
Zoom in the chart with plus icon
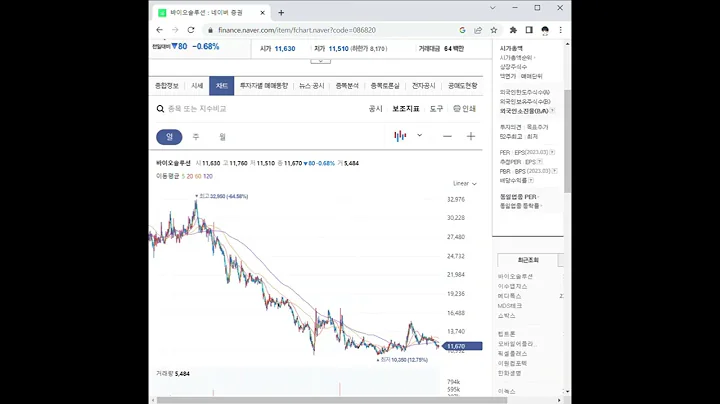471,136
